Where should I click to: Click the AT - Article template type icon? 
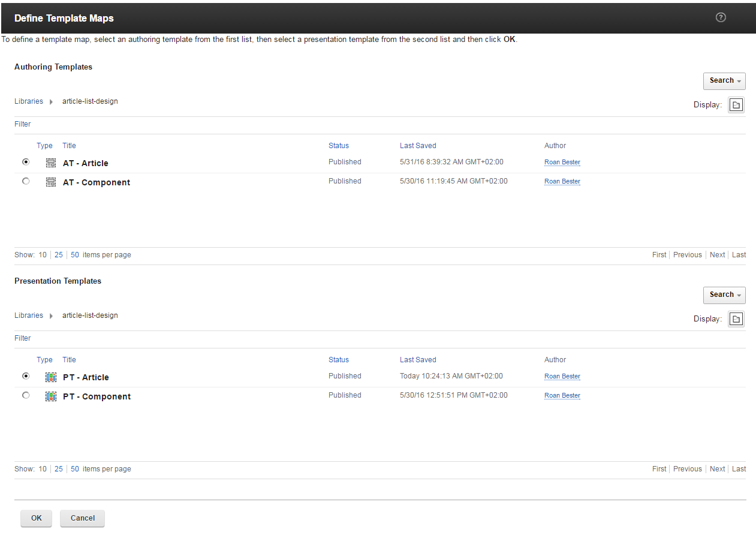(51, 163)
